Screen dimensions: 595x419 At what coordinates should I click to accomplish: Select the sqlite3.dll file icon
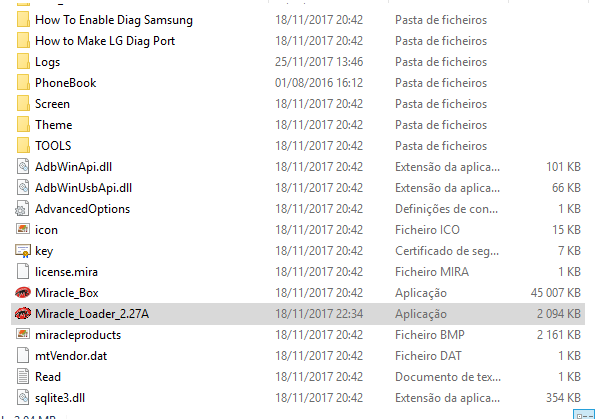click(23, 398)
